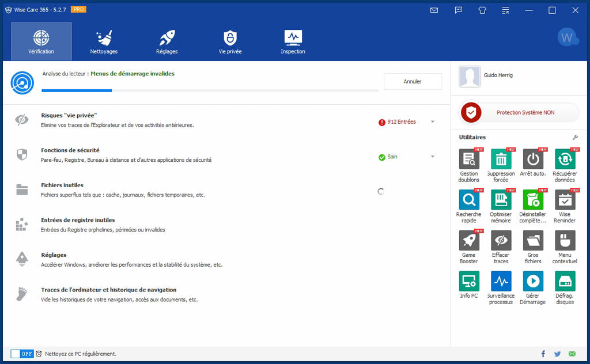
Task: Click the scan progress bar
Action: (x=210, y=90)
